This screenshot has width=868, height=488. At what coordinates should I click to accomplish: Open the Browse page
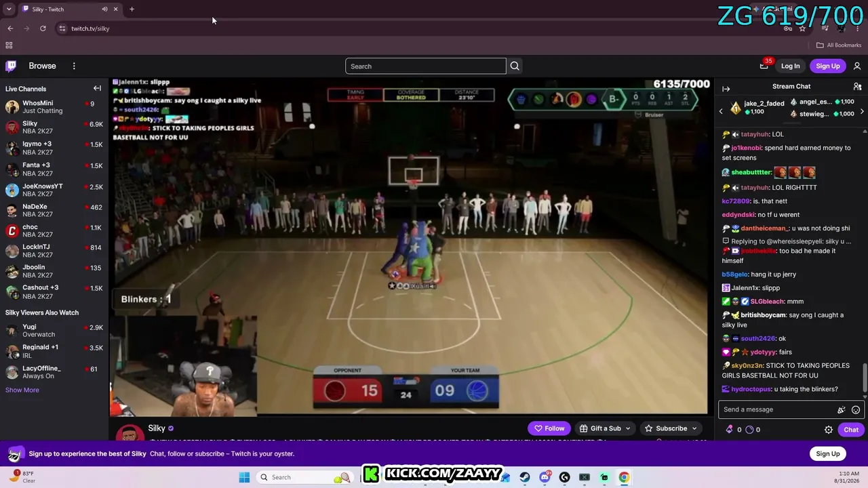(42, 66)
